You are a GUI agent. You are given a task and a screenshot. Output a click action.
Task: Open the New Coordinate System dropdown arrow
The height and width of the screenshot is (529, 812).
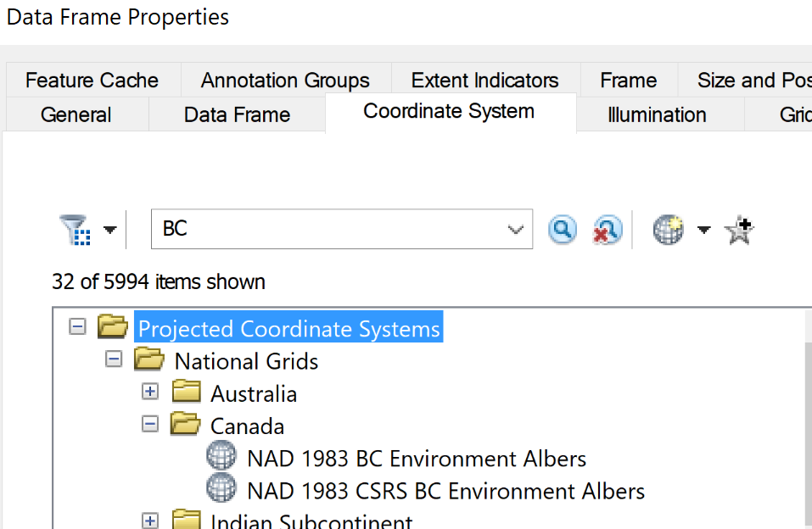703,230
